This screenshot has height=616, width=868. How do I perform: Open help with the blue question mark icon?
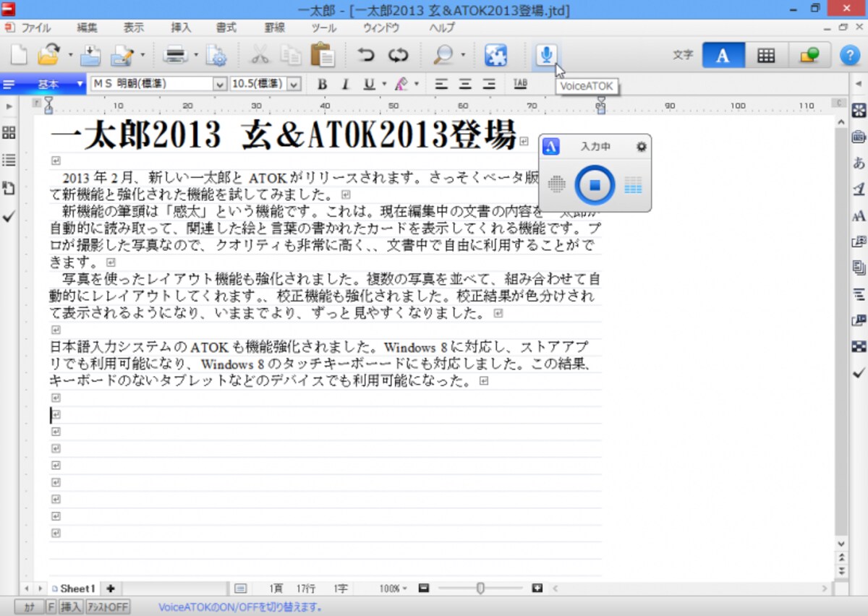[x=850, y=56]
